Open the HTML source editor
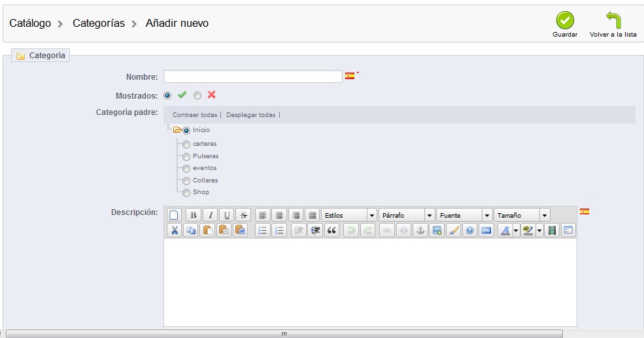The image size is (644, 338). (x=486, y=230)
